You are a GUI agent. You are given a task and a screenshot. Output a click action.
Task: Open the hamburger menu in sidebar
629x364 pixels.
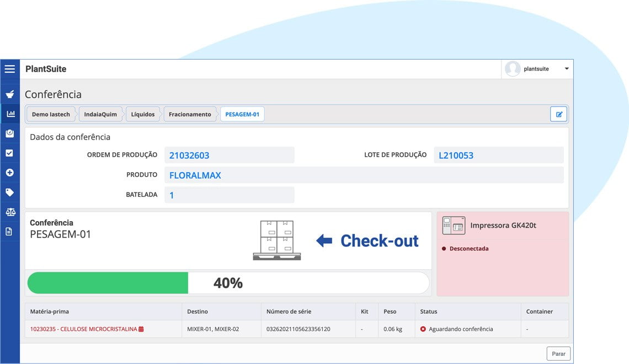coord(9,69)
